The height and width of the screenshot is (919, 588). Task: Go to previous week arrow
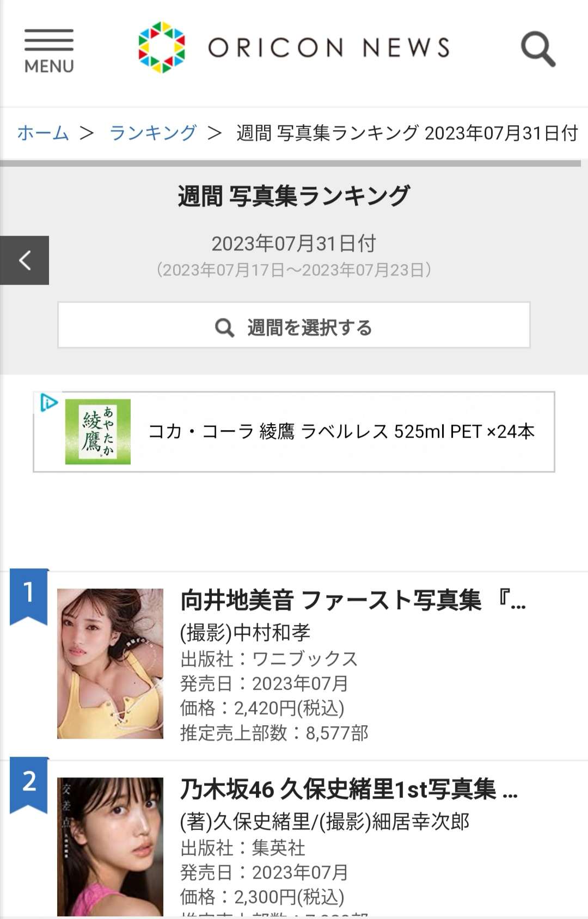[x=24, y=260]
